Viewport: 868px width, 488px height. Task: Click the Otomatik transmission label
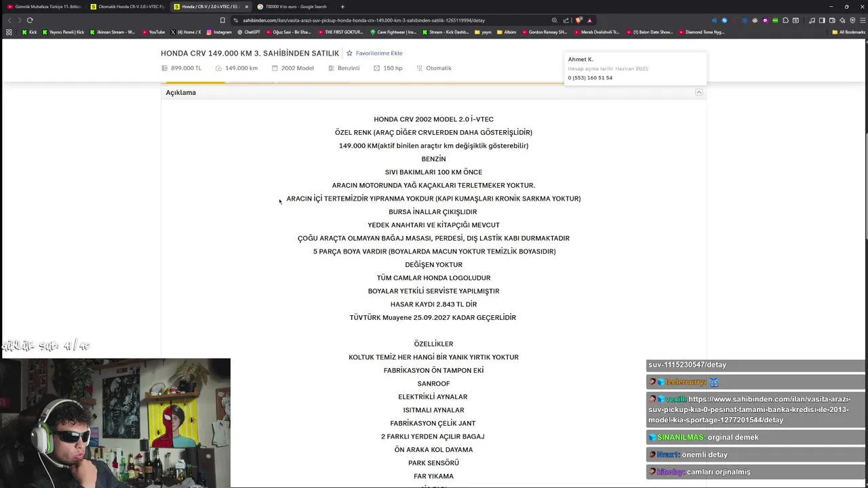[439, 68]
